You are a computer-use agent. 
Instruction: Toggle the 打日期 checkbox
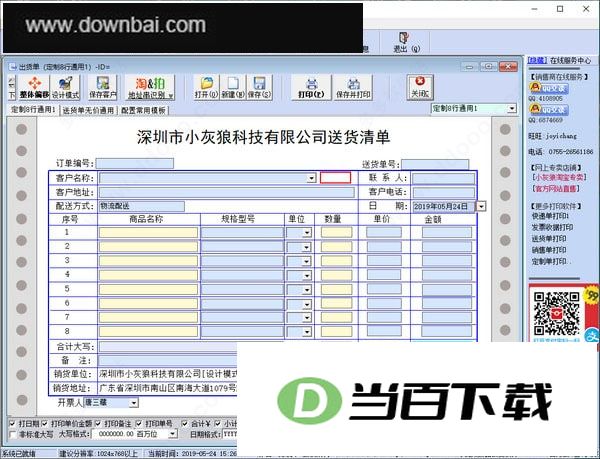12,424
